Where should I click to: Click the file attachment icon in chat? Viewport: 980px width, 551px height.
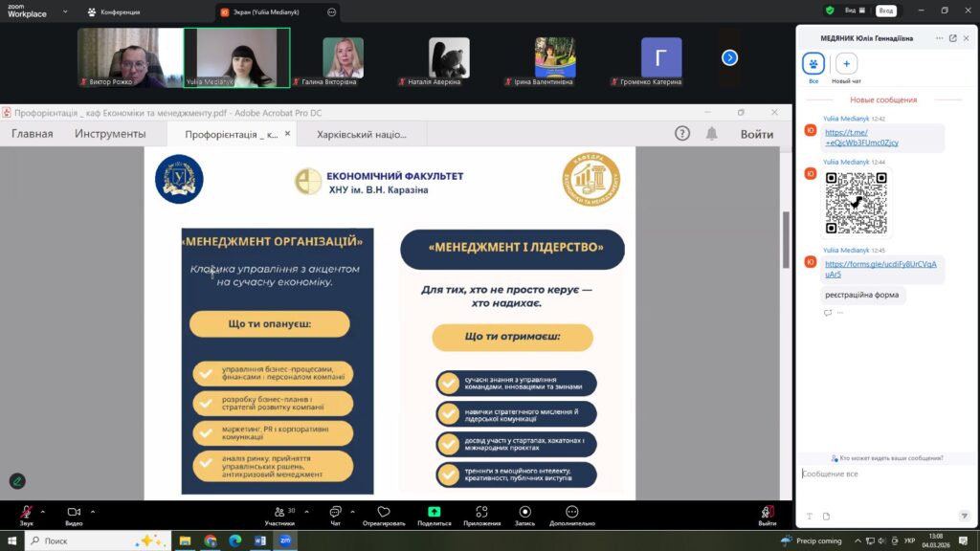tap(826, 517)
